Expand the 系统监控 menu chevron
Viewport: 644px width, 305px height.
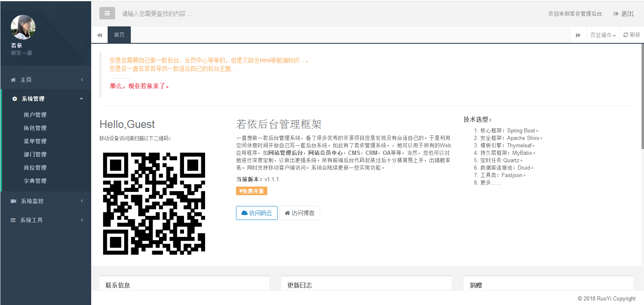[82, 201]
